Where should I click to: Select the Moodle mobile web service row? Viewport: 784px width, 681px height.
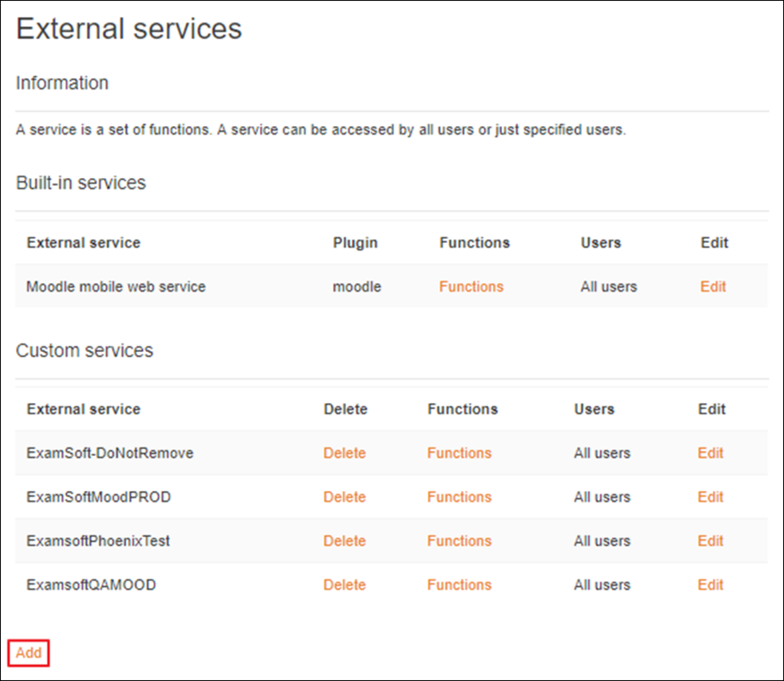(x=115, y=286)
